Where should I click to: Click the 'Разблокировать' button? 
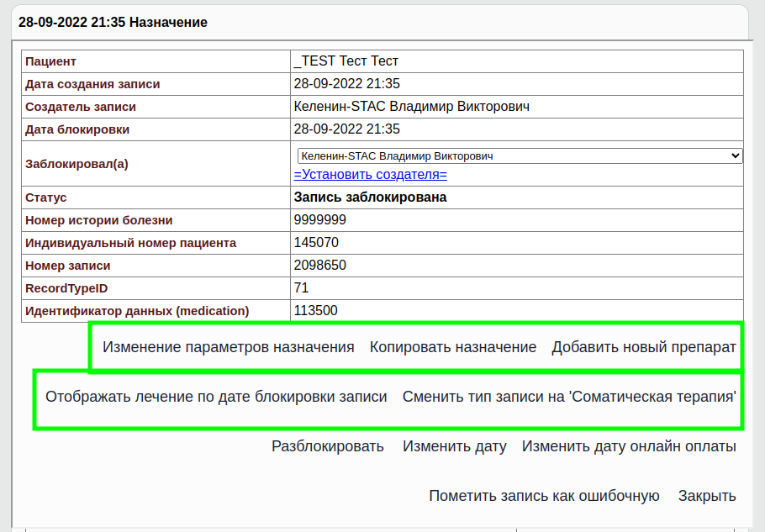(x=328, y=446)
